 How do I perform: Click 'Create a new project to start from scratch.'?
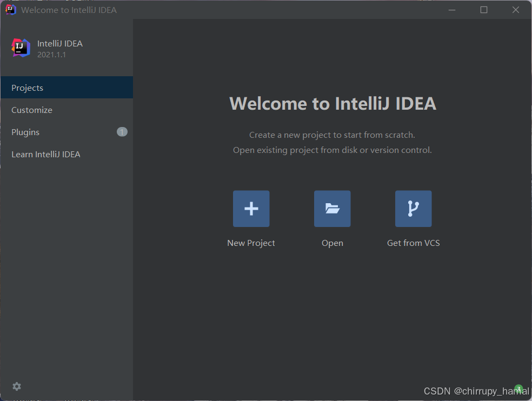(x=332, y=135)
